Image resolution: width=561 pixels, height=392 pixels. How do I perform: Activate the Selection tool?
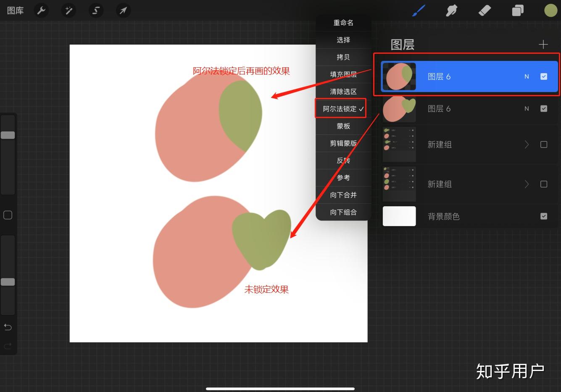[96, 10]
